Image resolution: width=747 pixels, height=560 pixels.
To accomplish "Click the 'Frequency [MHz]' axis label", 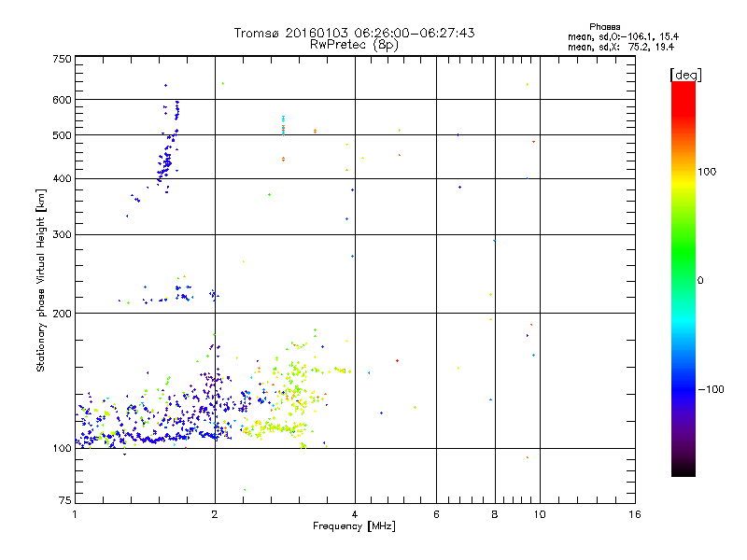I will coord(354,526).
